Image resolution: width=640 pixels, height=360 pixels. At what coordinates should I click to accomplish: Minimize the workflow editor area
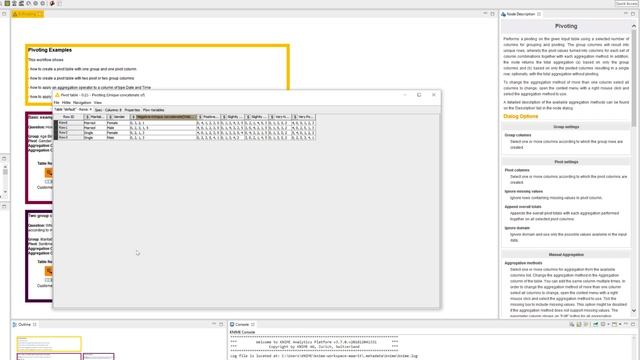click(x=485, y=13)
